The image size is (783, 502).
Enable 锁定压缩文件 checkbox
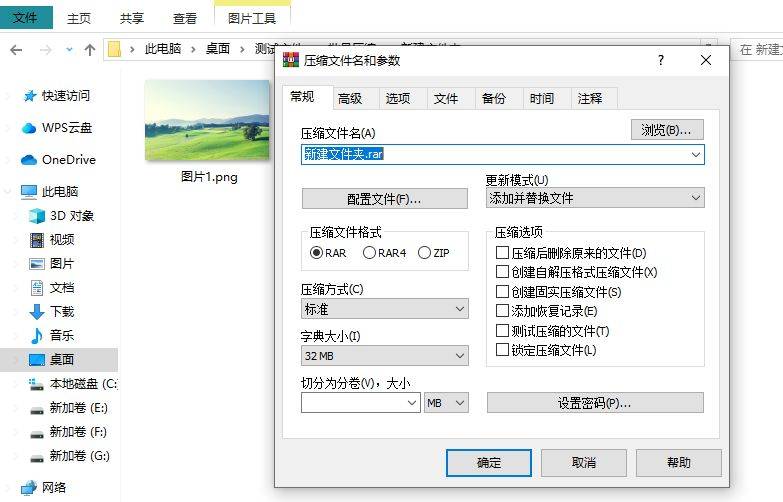pos(502,350)
